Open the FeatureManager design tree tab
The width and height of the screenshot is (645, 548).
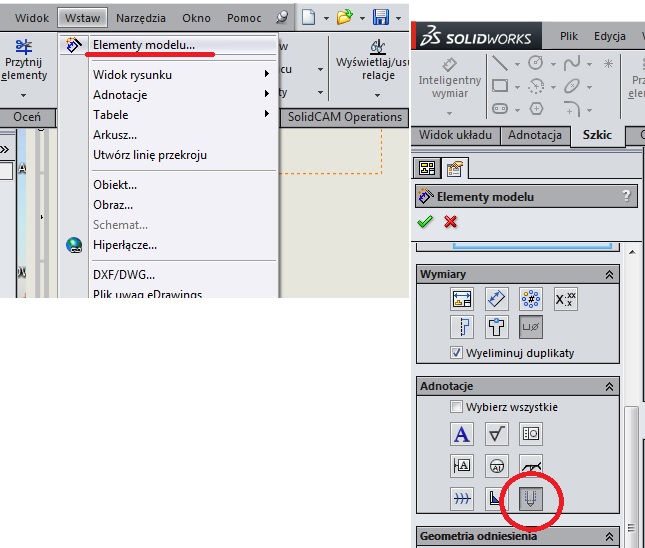click(427, 168)
